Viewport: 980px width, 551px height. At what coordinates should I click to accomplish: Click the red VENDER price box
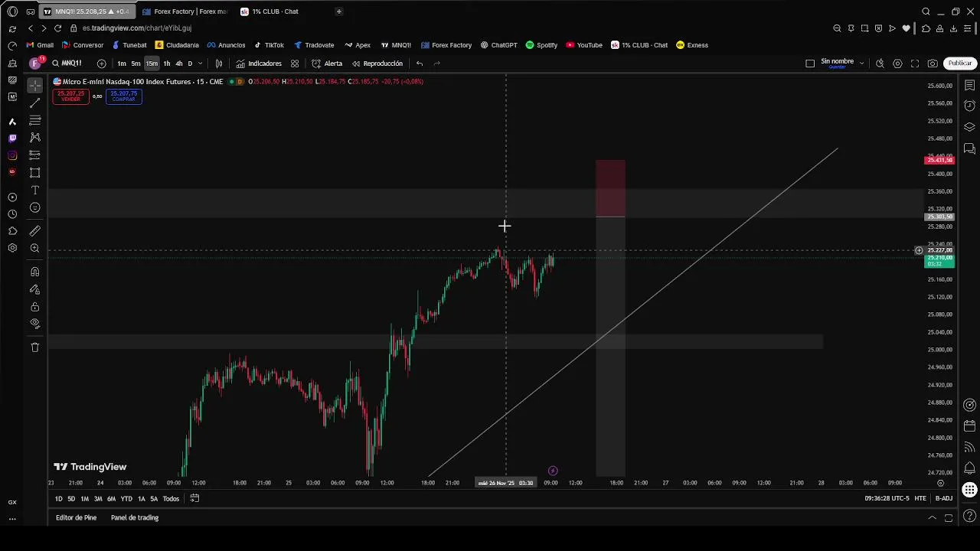coord(70,96)
